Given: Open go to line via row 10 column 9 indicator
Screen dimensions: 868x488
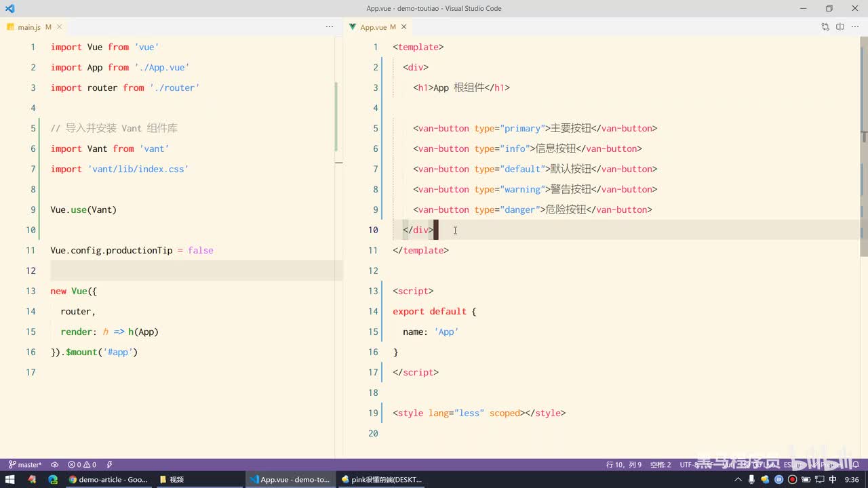Looking at the screenshot, I should click(x=624, y=465).
